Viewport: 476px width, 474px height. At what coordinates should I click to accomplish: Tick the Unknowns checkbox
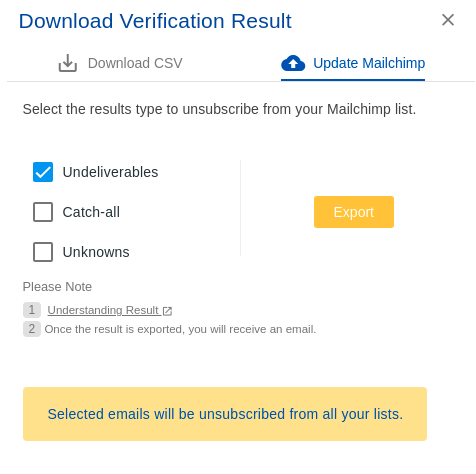[x=43, y=252]
